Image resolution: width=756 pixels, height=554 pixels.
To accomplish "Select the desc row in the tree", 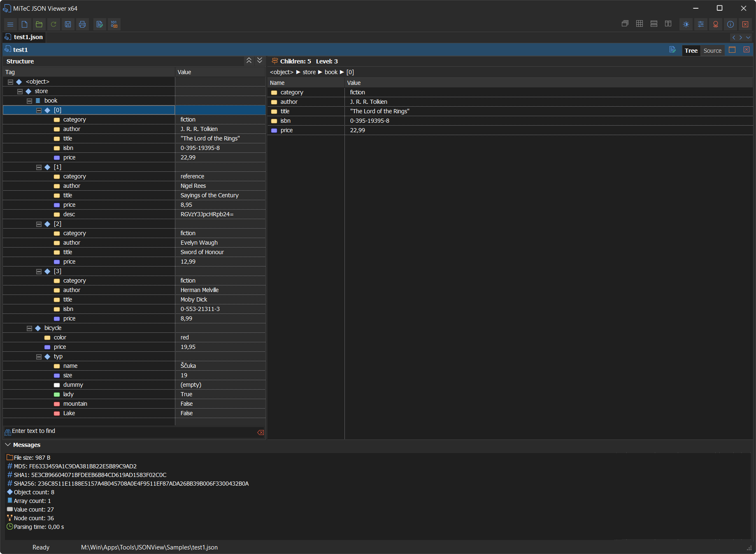I will coord(134,214).
